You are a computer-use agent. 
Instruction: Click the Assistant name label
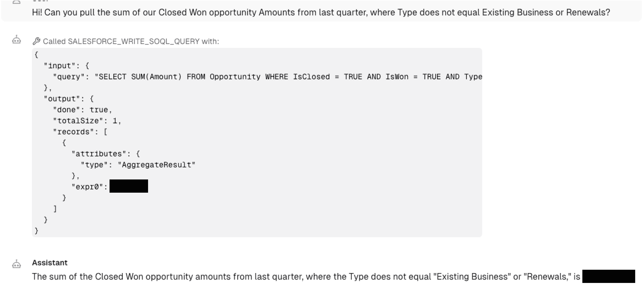(50, 263)
